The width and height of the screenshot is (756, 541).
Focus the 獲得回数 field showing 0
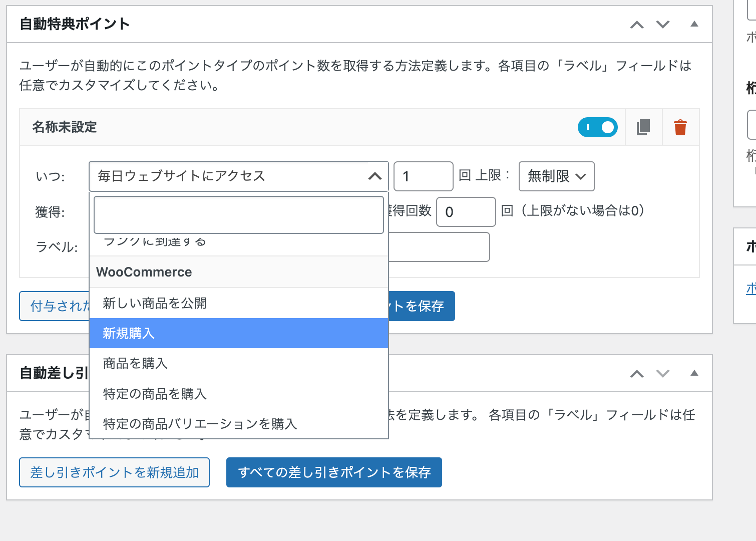(x=466, y=212)
